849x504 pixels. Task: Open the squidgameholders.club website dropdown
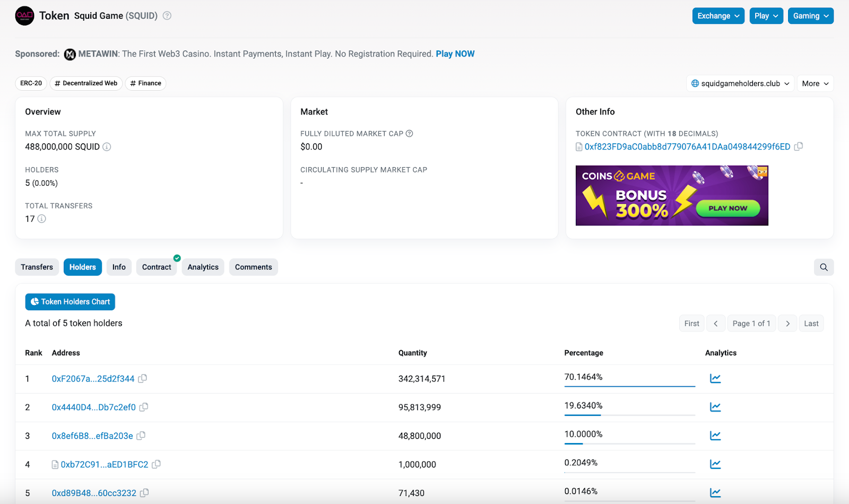(740, 83)
